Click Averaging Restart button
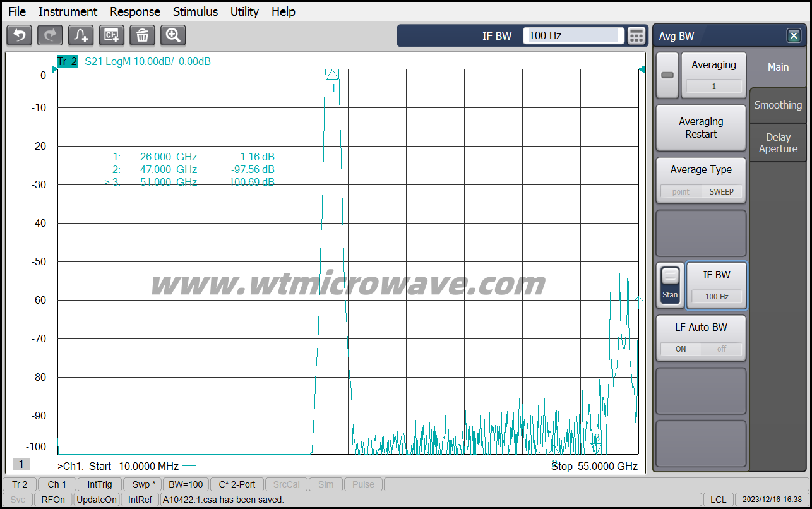Image resolution: width=812 pixels, height=509 pixels. (x=701, y=128)
